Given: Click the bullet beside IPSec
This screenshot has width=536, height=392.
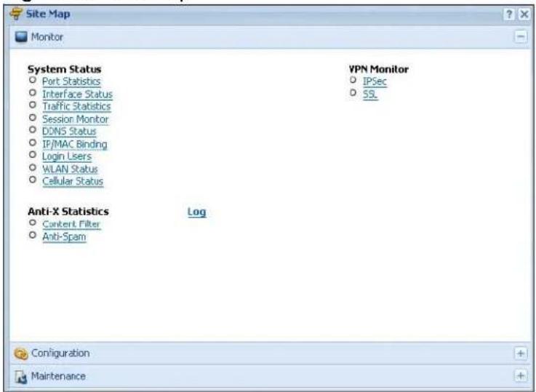Looking at the screenshot, I should [x=353, y=80].
